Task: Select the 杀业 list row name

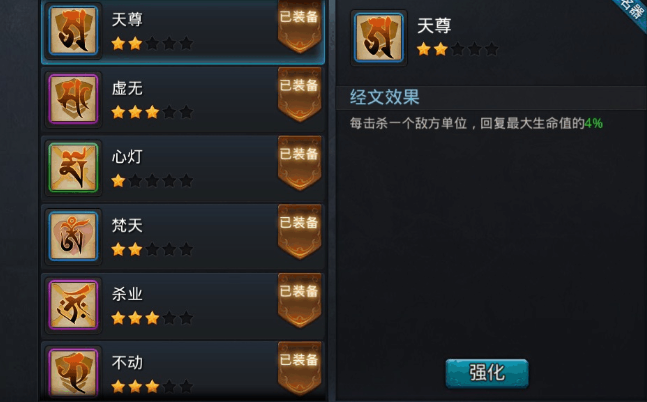Action: (x=127, y=294)
